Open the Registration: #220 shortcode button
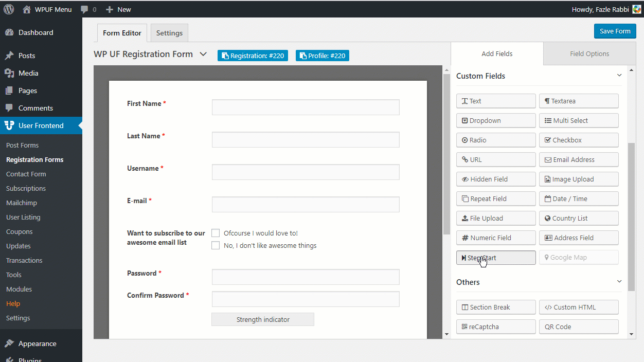Image resolution: width=644 pixels, height=362 pixels. (253, 56)
